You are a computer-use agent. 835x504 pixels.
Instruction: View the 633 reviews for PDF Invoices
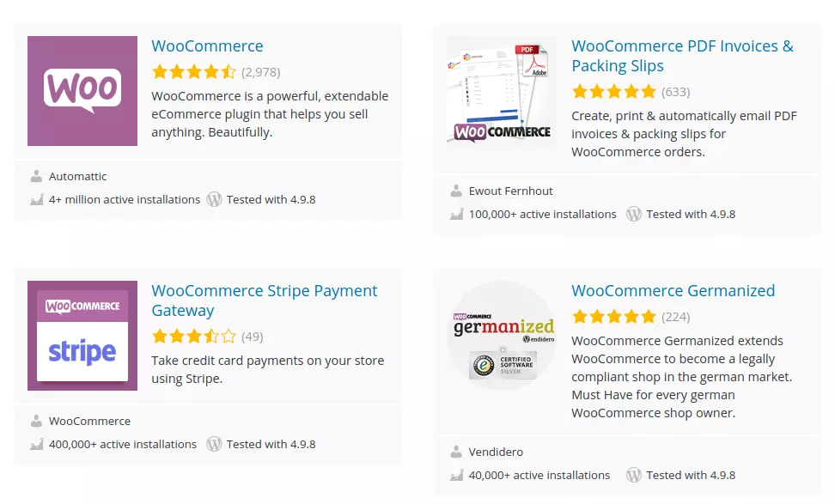(x=675, y=91)
